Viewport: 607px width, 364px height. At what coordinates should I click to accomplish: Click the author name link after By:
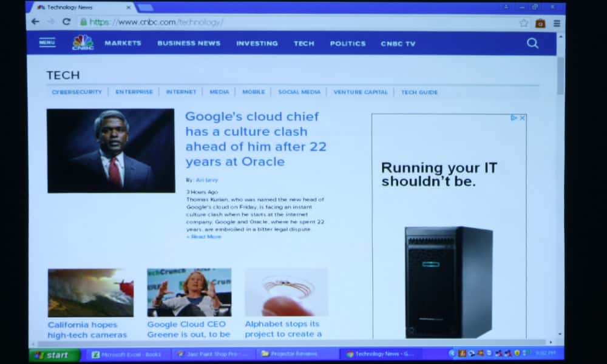pyautogui.click(x=207, y=180)
